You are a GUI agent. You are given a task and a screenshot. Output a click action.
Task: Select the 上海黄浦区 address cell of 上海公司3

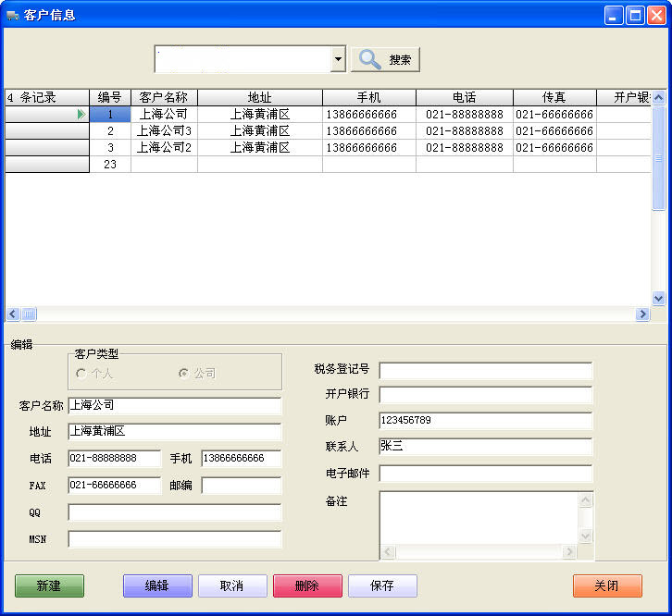coord(260,130)
